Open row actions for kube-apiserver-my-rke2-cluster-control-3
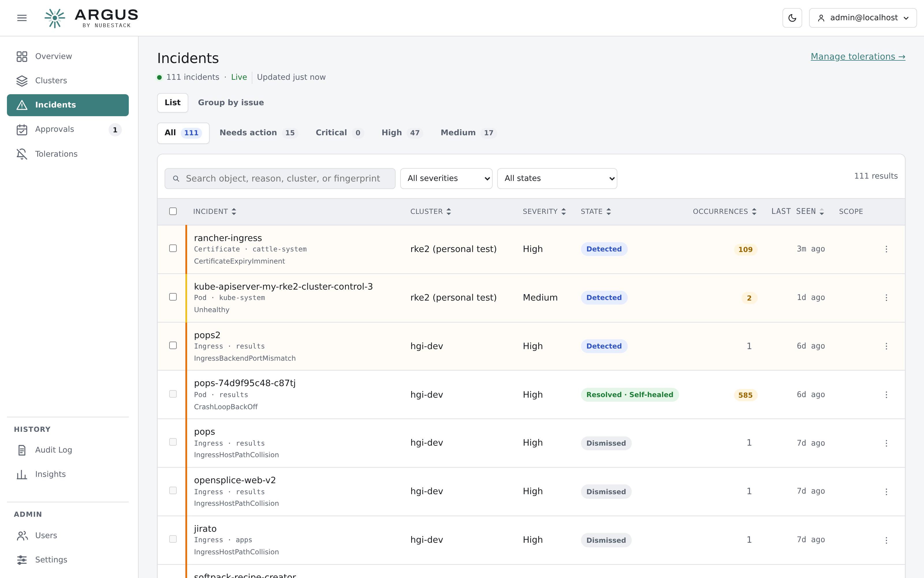 pyautogui.click(x=886, y=298)
